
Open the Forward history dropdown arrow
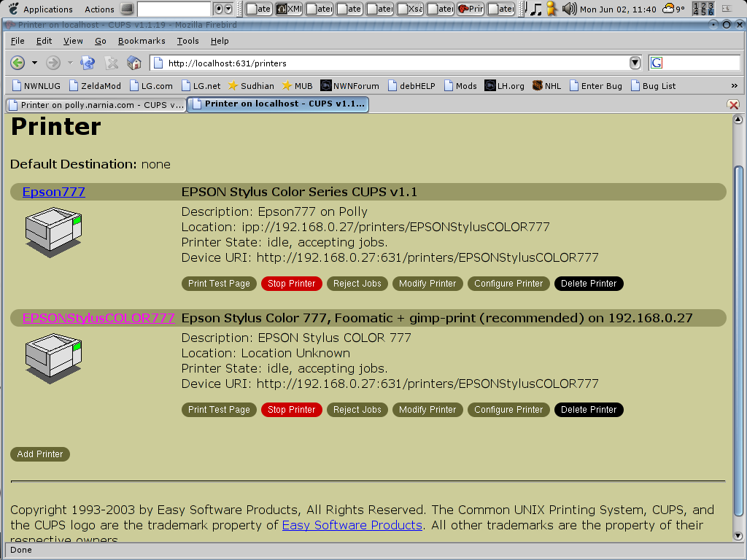[x=70, y=63]
